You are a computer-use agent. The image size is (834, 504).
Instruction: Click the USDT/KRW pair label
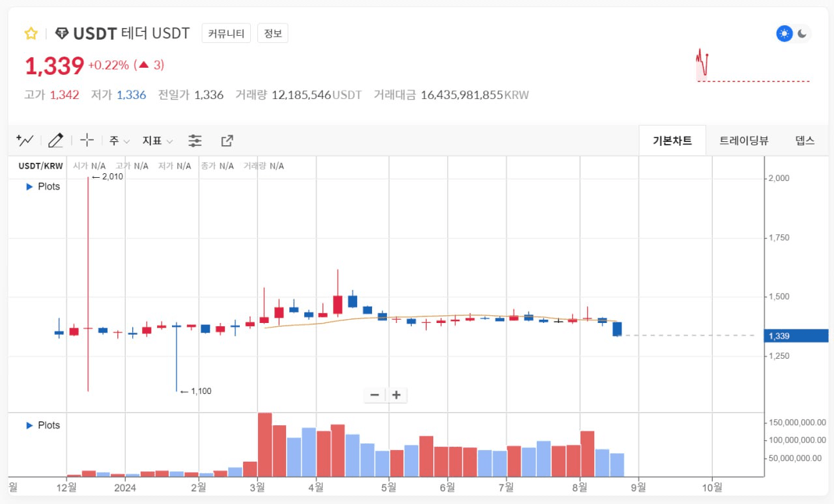point(41,166)
